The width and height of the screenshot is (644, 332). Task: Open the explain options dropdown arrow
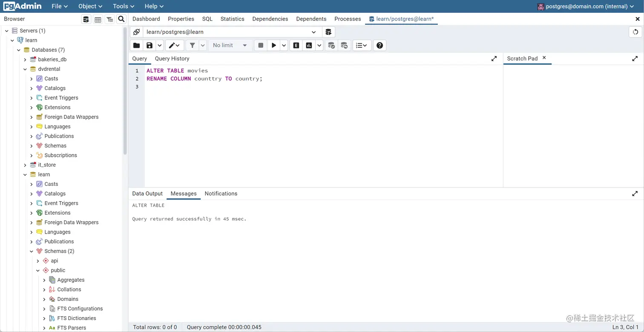(x=319, y=45)
